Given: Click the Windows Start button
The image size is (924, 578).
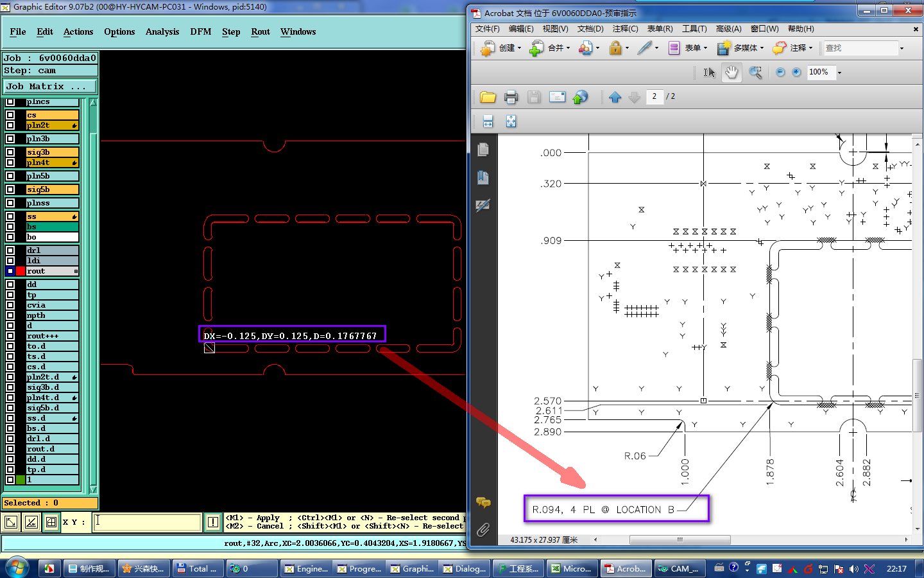Looking at the screenshot, I should point(17,568).
